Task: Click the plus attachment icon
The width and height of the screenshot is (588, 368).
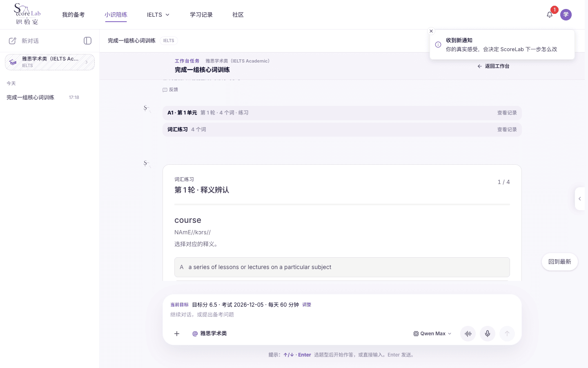Action: click(x=177, y=334)
